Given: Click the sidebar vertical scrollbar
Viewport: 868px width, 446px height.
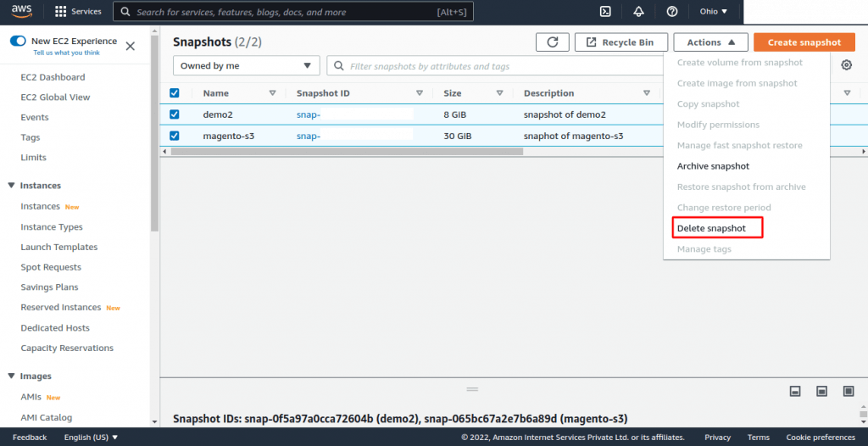Looking at the screenshot, I should [x=154, y=133].
